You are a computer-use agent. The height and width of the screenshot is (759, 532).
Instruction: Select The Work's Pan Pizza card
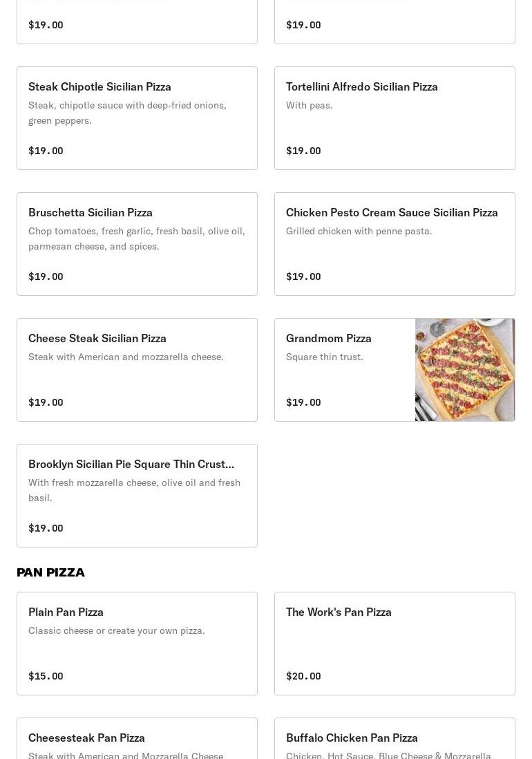click(395, 644)
